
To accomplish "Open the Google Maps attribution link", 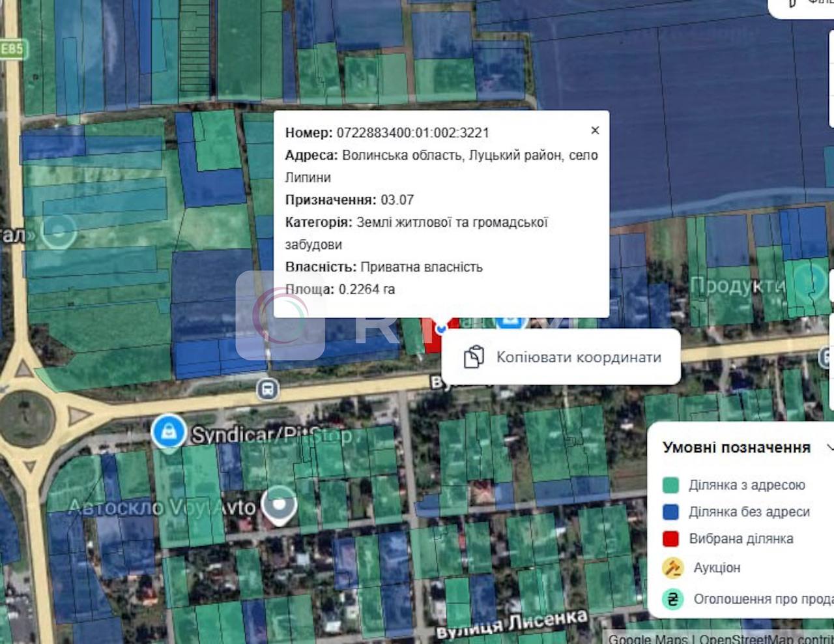I will click(648, 639).
